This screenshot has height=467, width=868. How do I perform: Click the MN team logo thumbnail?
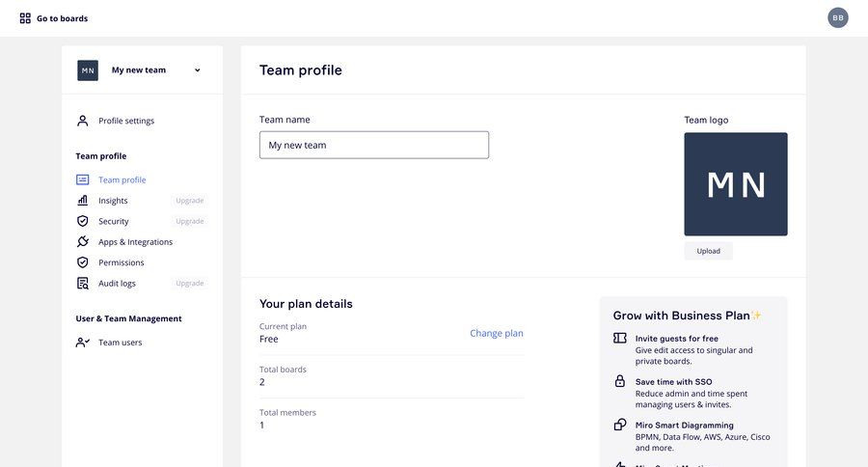click(x=736, y=184)
